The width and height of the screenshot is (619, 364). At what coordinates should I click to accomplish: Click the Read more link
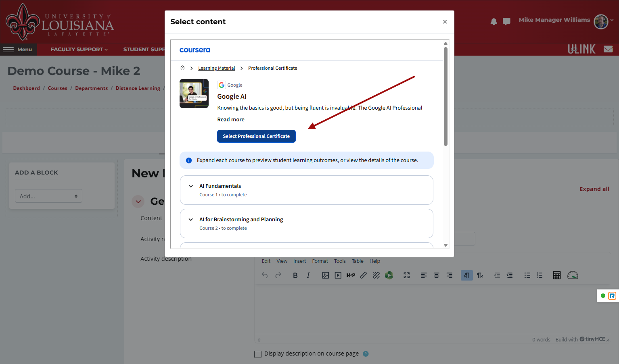pyautogui.click(x=231, y=120)
